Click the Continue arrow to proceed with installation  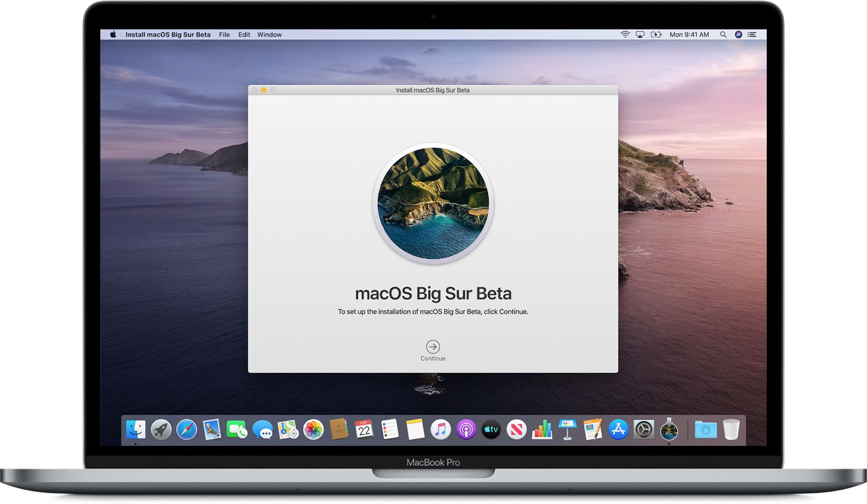click(x=433, y=347)
